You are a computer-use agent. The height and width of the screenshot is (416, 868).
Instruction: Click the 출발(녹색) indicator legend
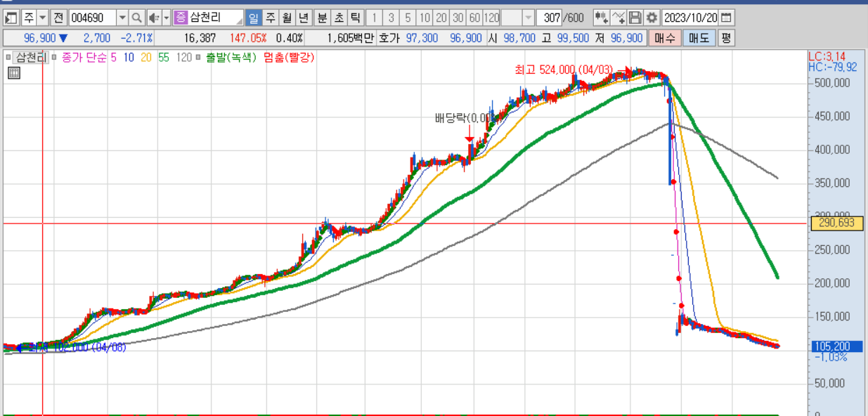(x=231, y=58)
